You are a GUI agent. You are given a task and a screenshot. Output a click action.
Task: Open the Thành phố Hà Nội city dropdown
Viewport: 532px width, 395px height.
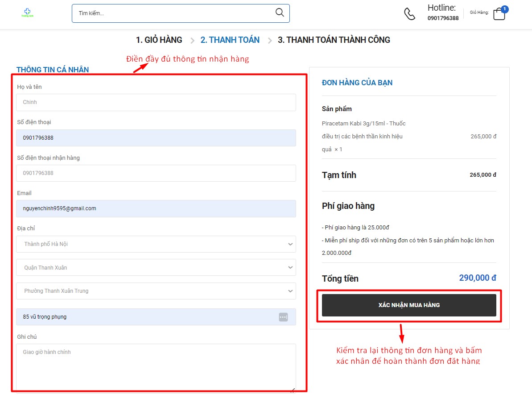[x=156, y=244]
